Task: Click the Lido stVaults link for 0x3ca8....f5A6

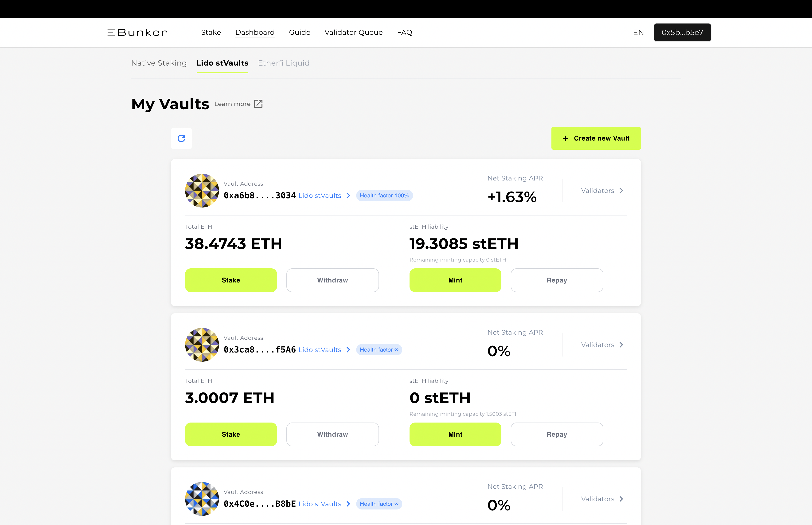Action: point(320,349)
